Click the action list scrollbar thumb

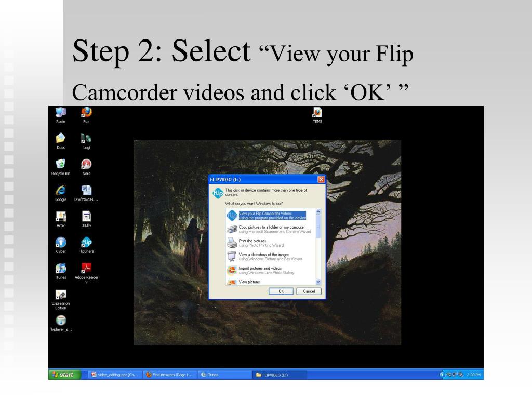click(x=318, y=227)
